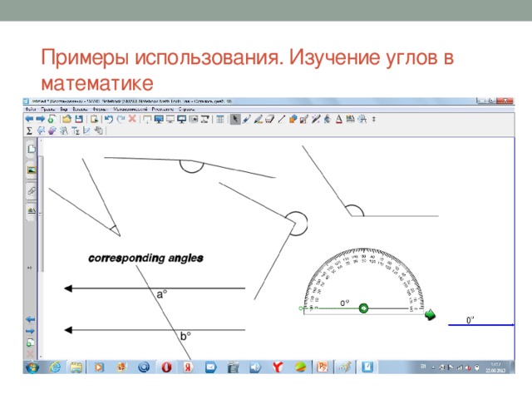
Task: Click the green protractor rotation handle
Action: point(363,309)
